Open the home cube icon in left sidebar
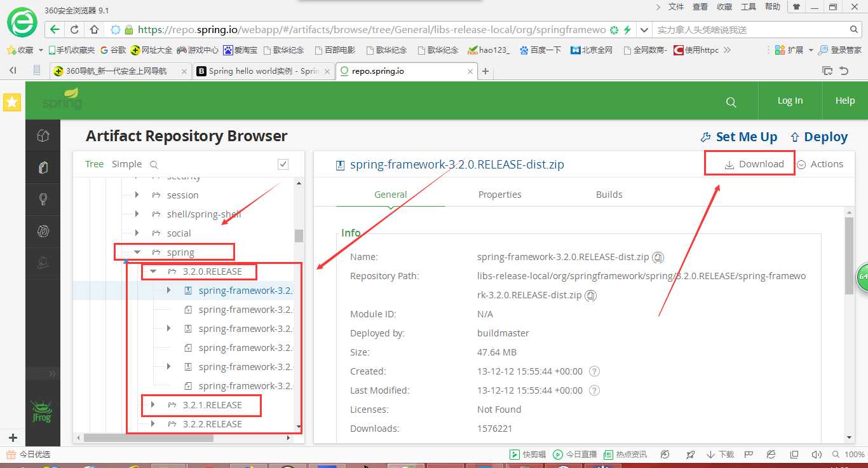The image size is (868, 468). [x=43, y=135]
